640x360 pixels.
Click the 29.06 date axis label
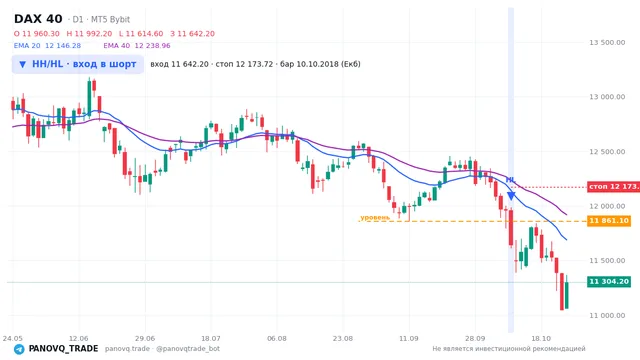[145, 338]
